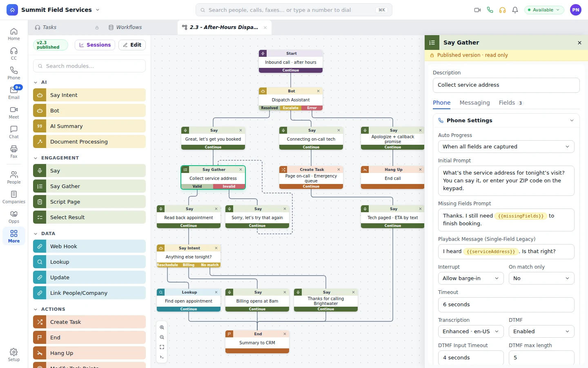Viewport: 588px width, 368px height.
Task: Open the Setup gear icon
Action: click(x=14, y=355)
